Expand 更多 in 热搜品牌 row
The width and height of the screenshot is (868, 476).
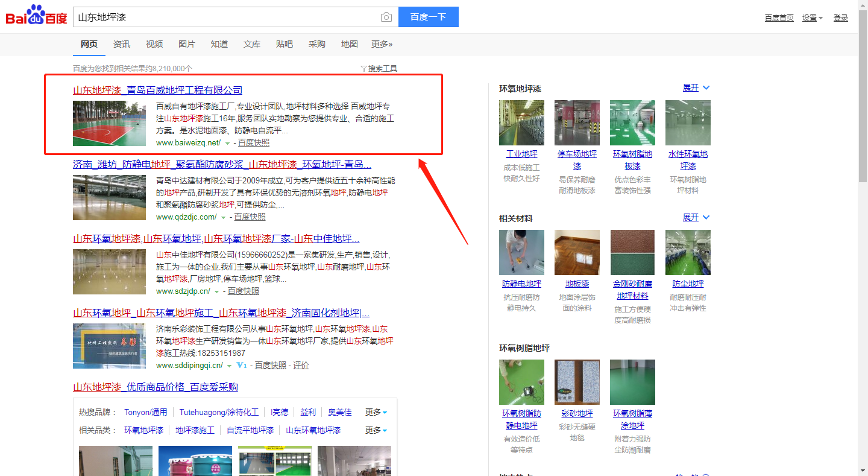[x=376, y=413]
